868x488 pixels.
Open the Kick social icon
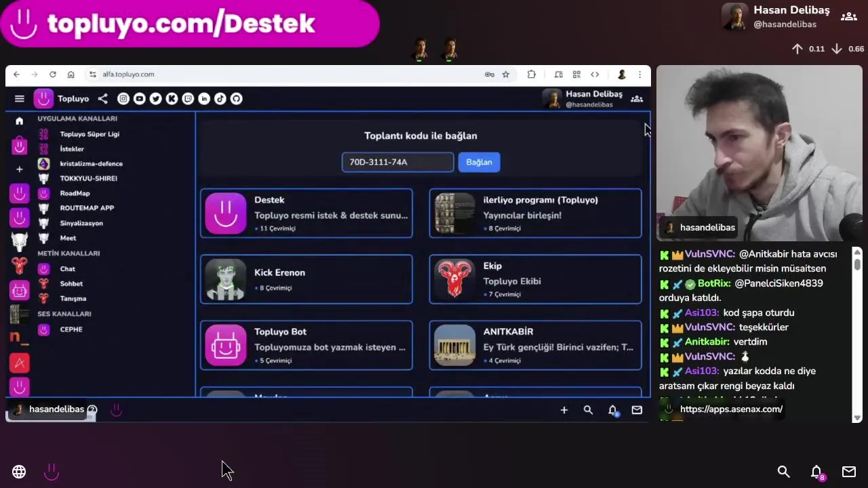point(172,99)
